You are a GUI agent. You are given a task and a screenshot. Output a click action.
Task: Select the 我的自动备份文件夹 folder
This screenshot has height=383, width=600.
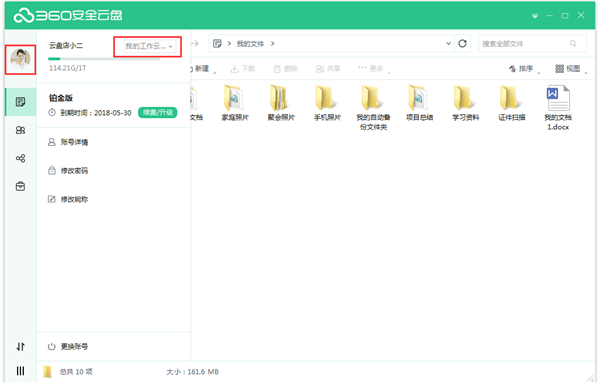pyautogui.click(x=373, y=108)
